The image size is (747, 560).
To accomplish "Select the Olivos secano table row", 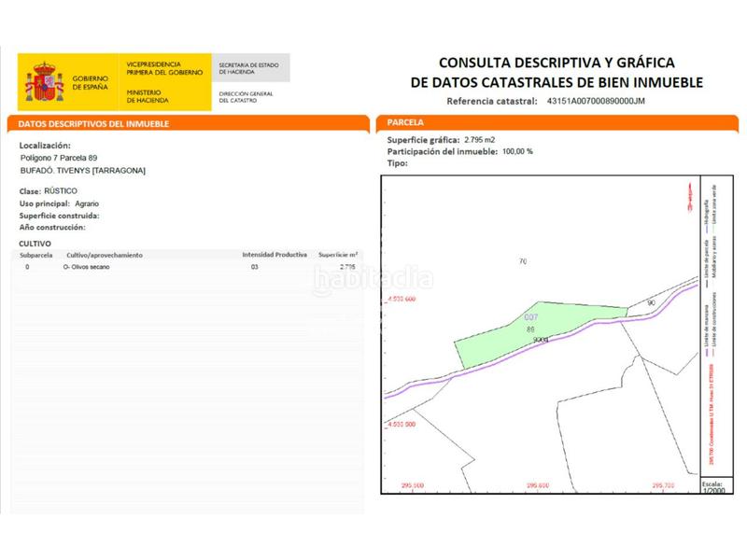I will pyautogui.click(x=187, y=267).
